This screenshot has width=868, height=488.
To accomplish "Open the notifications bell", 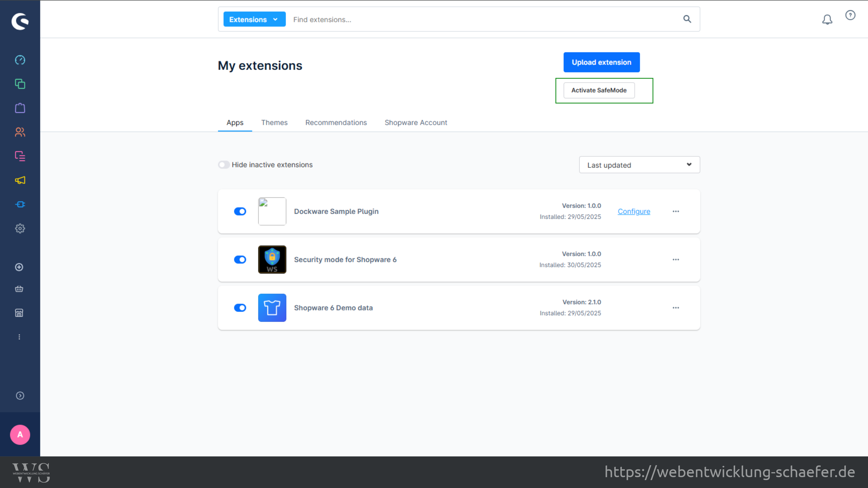I will (827, 19).
